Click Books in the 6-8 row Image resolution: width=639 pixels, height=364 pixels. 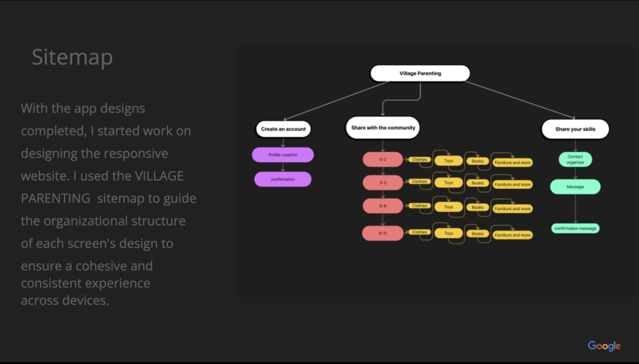coord(477,208)
